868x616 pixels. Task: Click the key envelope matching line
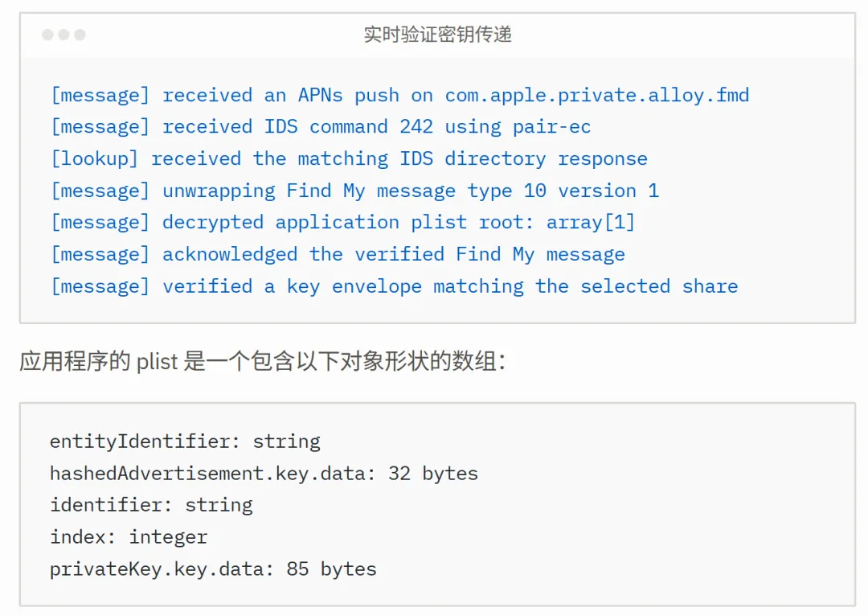click(394, 286)
